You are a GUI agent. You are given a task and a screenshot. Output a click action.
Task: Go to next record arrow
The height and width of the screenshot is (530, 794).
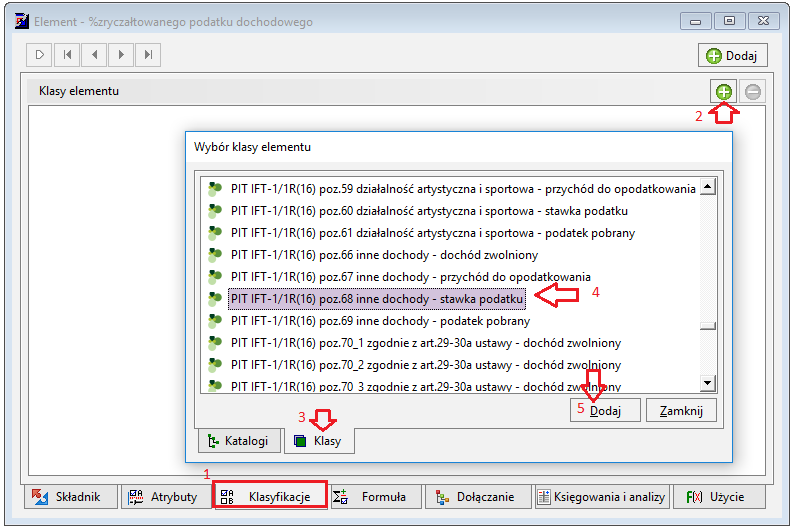point(121,55)
